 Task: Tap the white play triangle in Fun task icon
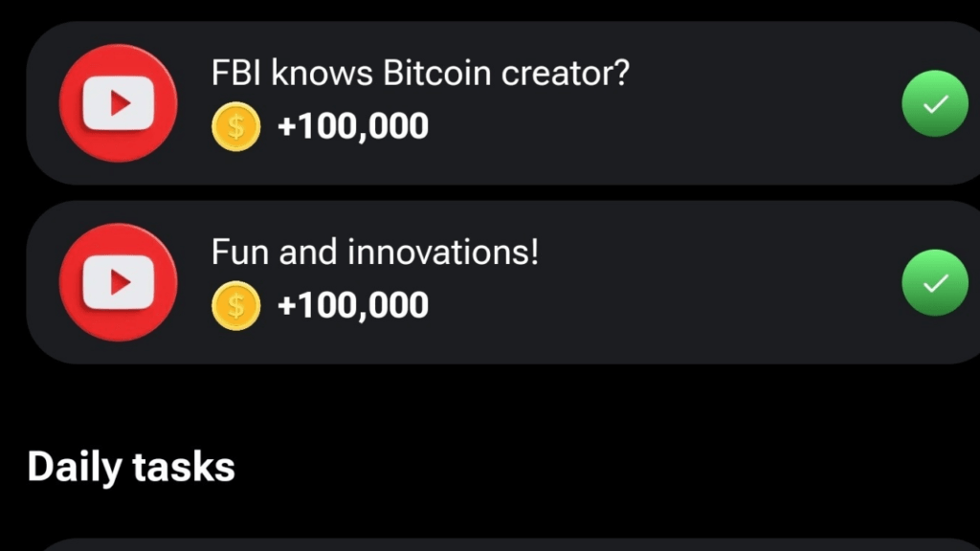pos(120,282)
